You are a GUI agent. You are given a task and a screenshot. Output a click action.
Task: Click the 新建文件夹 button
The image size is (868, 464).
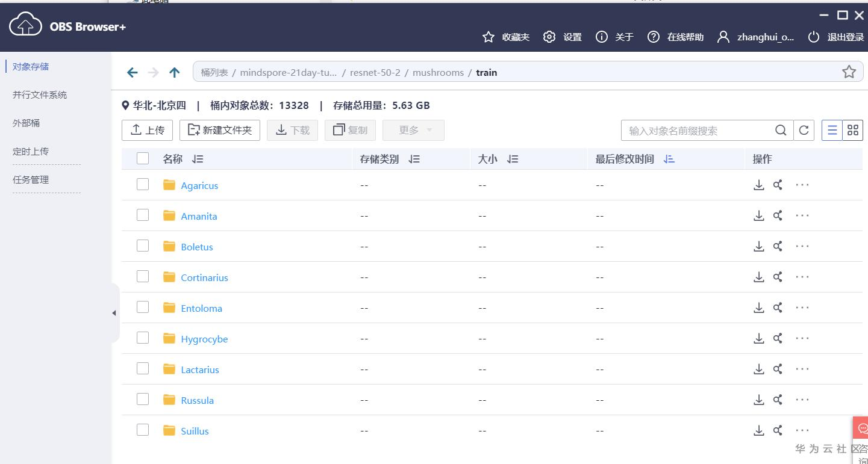coord(220,130)
